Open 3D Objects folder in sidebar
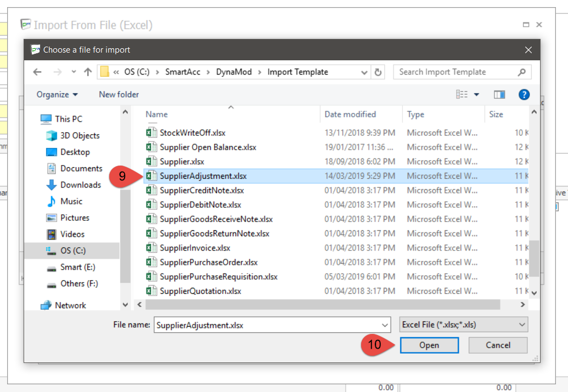This screenshot has height=392, width=568. pyautogui.click(x=73, y=136)
